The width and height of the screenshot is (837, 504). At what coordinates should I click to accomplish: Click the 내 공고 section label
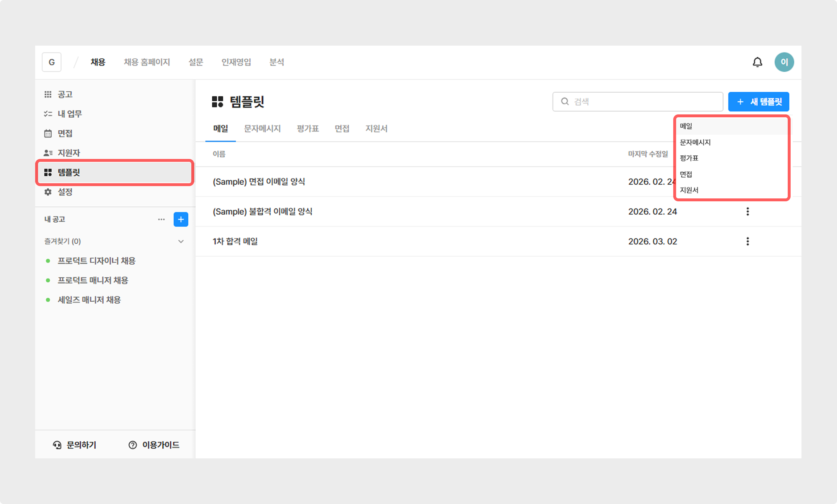tap(54, 219)
